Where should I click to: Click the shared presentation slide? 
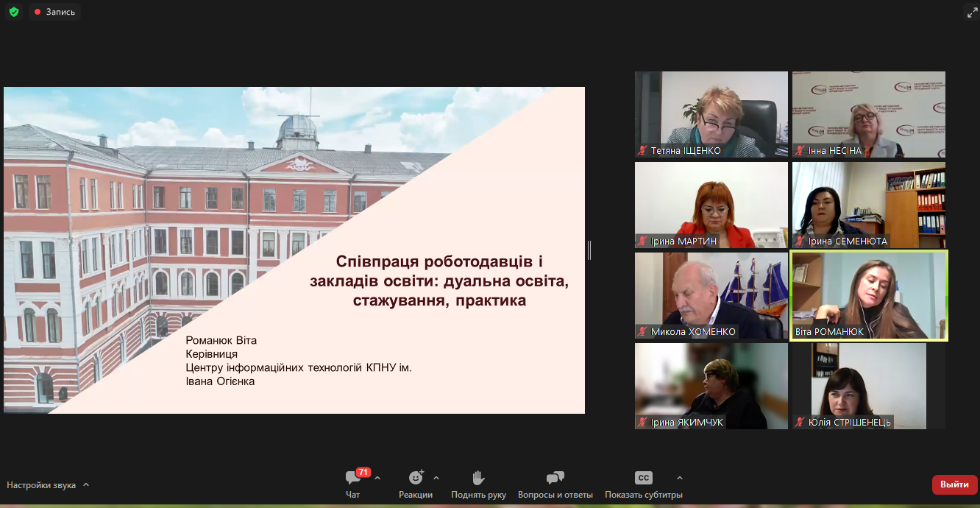point(294,250)
